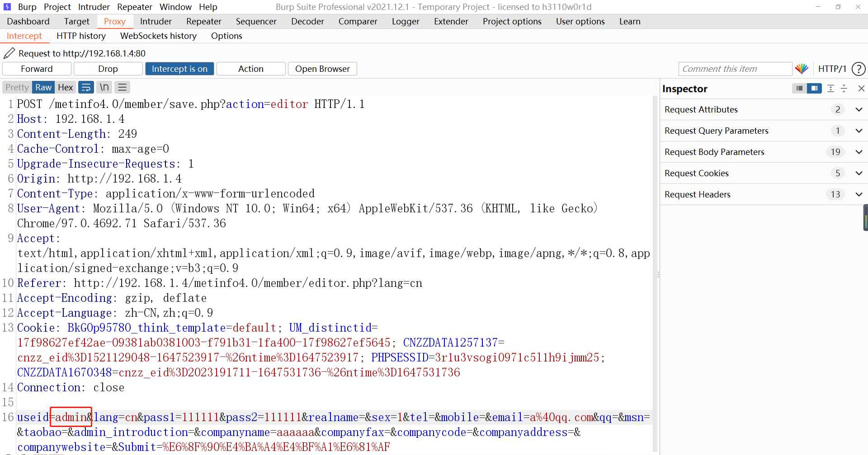868x455 pixels.
Task: Minimize the Burp Suite window
Action: (818, 7)
